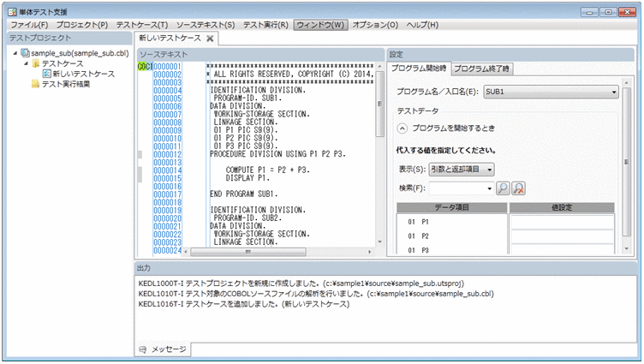Click line number 0000012 in source
Viewport: 644px width, 364px height.
click(x=167, y=154)
